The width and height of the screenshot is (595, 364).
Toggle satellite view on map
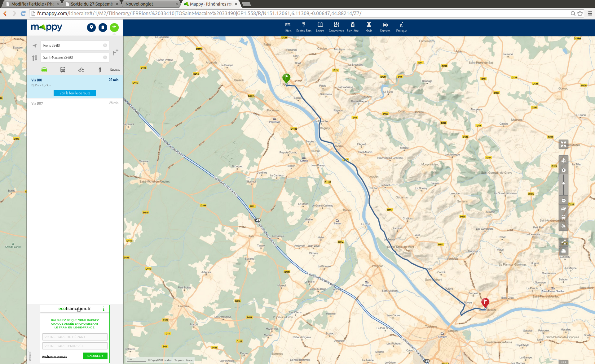563,226
